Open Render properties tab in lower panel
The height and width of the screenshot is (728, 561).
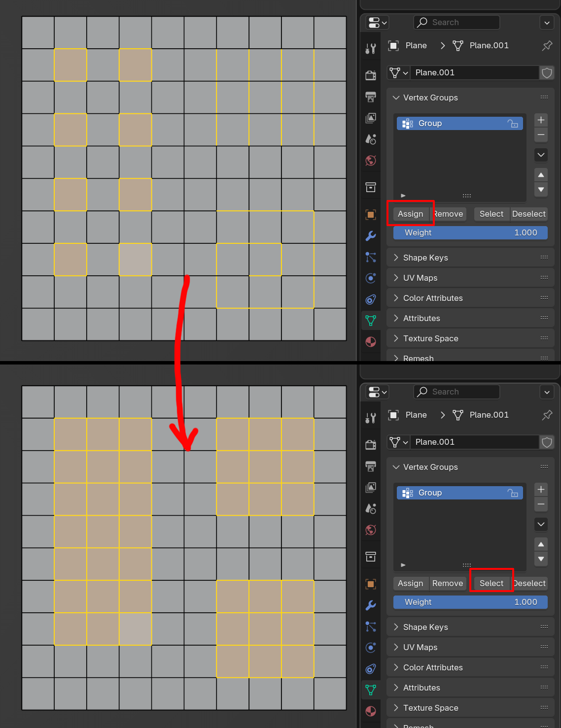coord(371,444)
